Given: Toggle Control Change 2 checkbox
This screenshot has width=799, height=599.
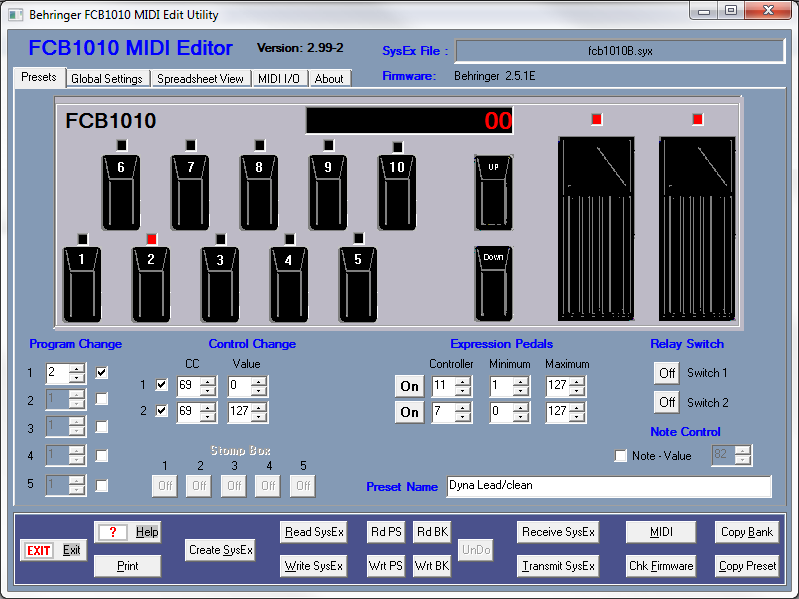Looking at the screenshot, I should 162,411.
